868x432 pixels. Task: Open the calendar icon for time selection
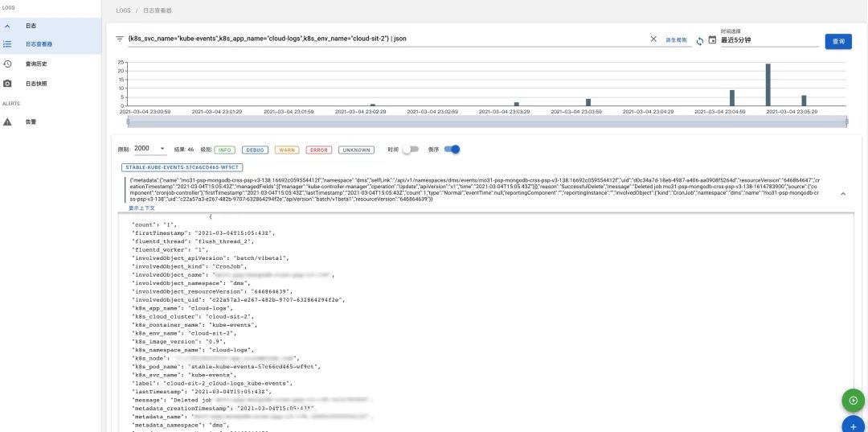coord(712,40)
